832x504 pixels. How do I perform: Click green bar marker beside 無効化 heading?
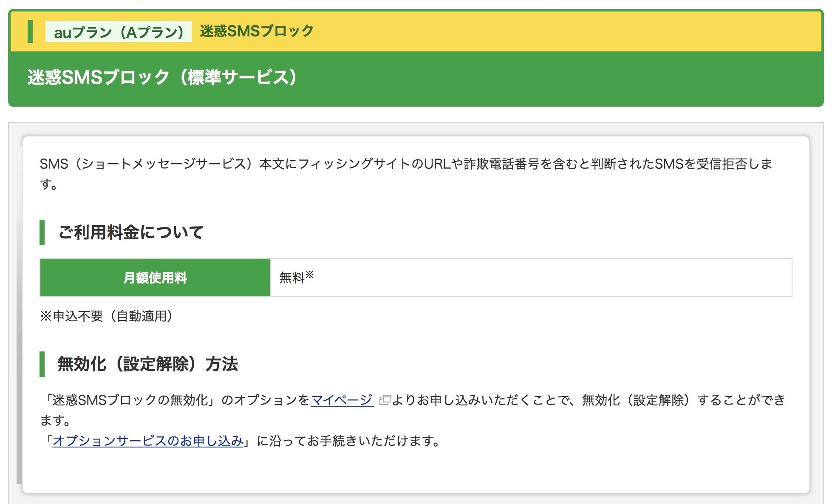click(x=42, y=364)
